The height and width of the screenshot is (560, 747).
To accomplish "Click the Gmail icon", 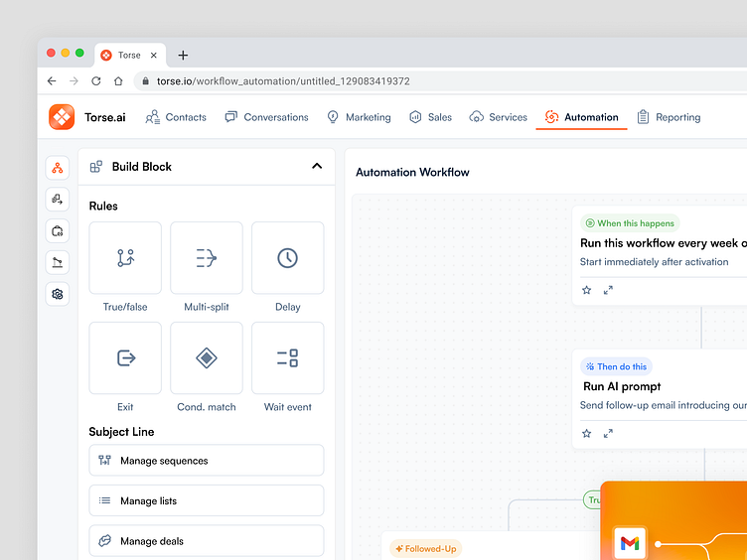I will [x=630, y=543].
